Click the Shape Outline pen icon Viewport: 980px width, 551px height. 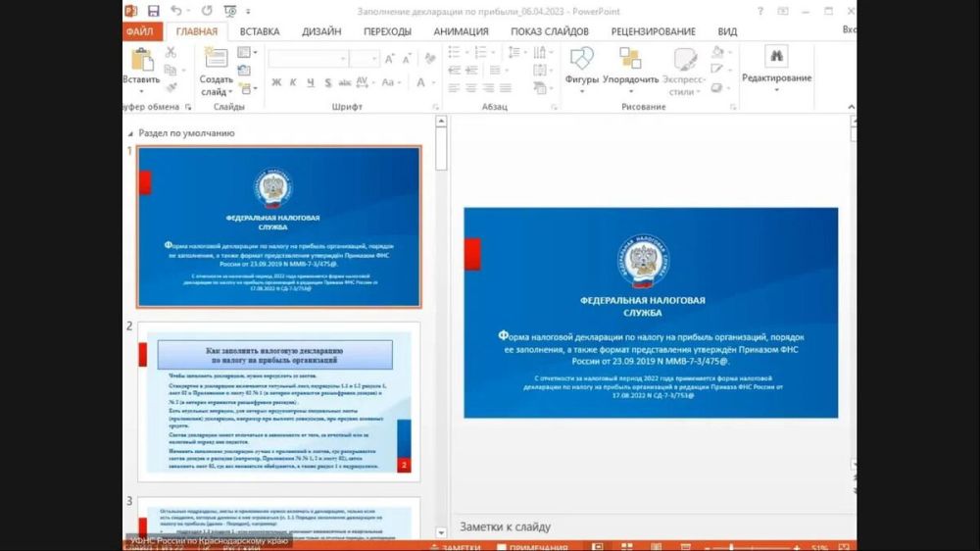pos(717,70)
